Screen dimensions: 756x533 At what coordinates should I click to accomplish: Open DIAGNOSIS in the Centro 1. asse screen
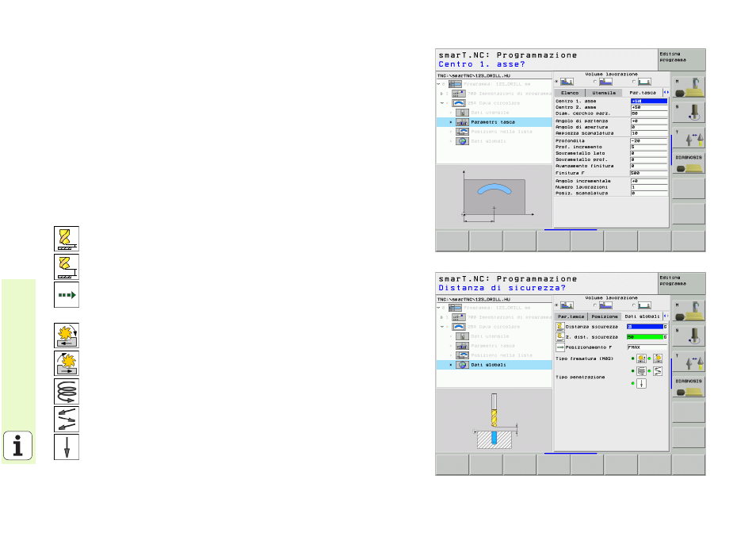coord(689,163)
